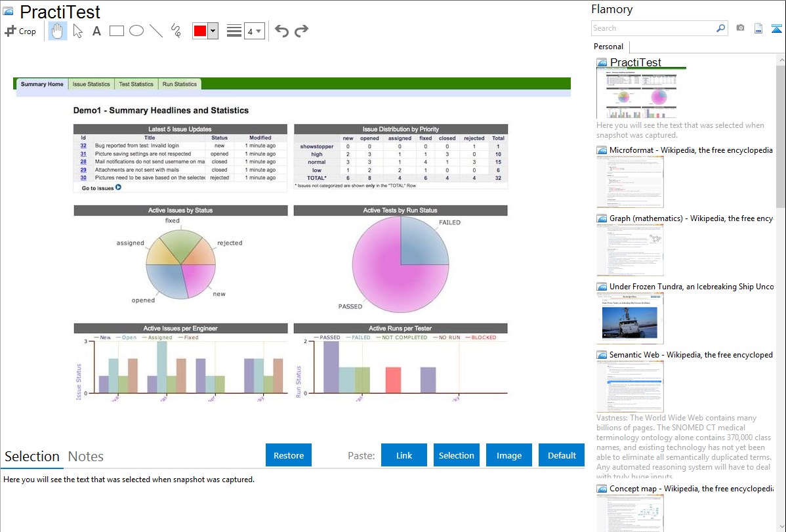Undo the last annotation
786x532 pixels.
281,31
